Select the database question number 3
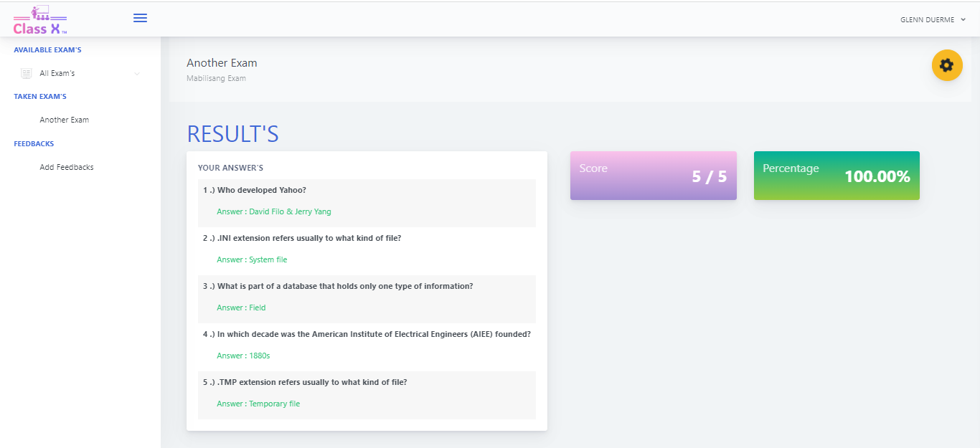The image size is (980, 448). (x=344, y=286)
